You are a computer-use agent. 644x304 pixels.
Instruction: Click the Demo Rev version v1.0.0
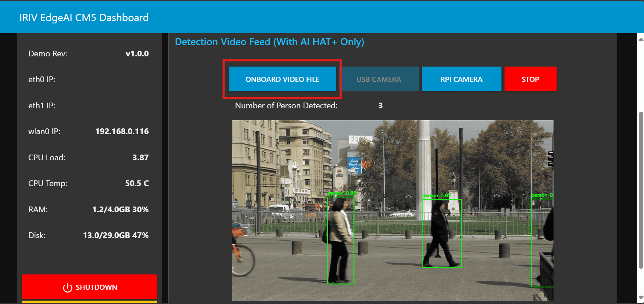137,54
